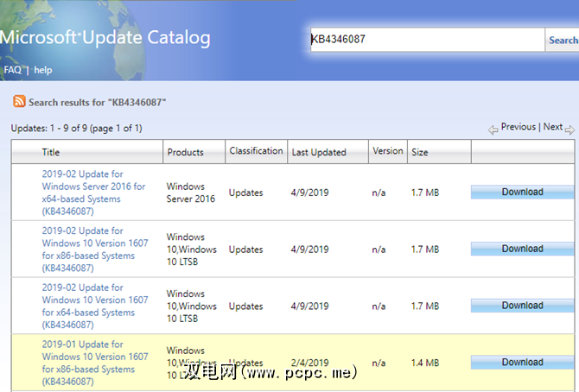Select "Updates" classification in 2019-02 x86 row
The height and width of the screenshot is (392, 579).
click(245, 250)
